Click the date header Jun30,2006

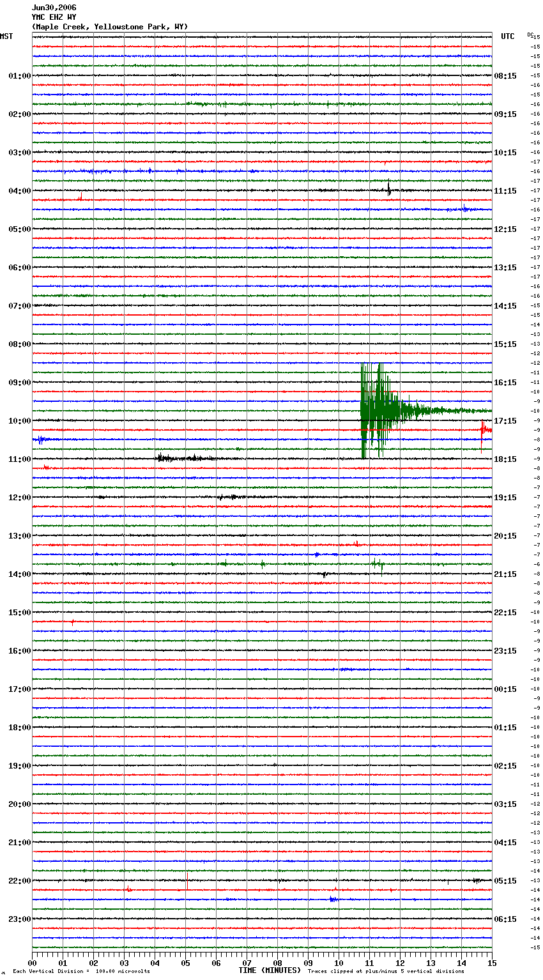click(54, 8)
